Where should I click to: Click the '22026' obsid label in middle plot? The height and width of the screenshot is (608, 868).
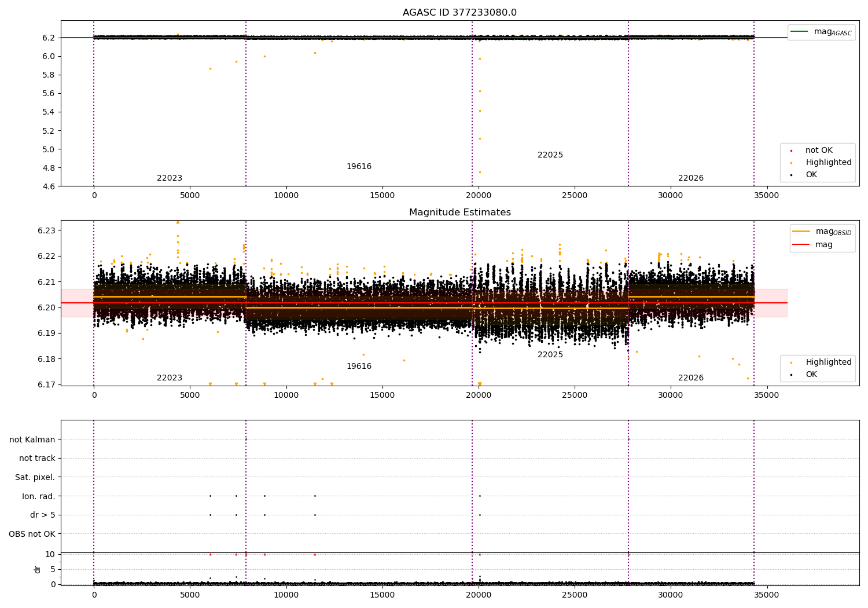tap(691, 378)
